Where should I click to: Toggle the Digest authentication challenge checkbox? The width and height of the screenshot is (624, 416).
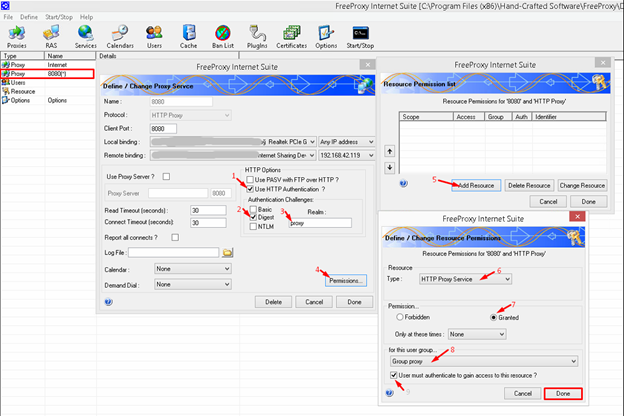pyautogui.click(x=253, y=217)
